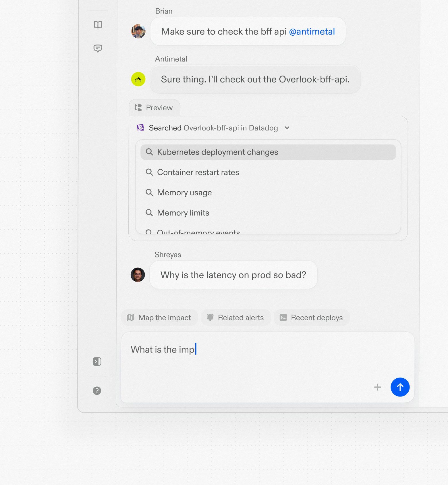This screenshot has height=485, width=448.
Task: Switch to the Preview tab
Action: (154, 108)
